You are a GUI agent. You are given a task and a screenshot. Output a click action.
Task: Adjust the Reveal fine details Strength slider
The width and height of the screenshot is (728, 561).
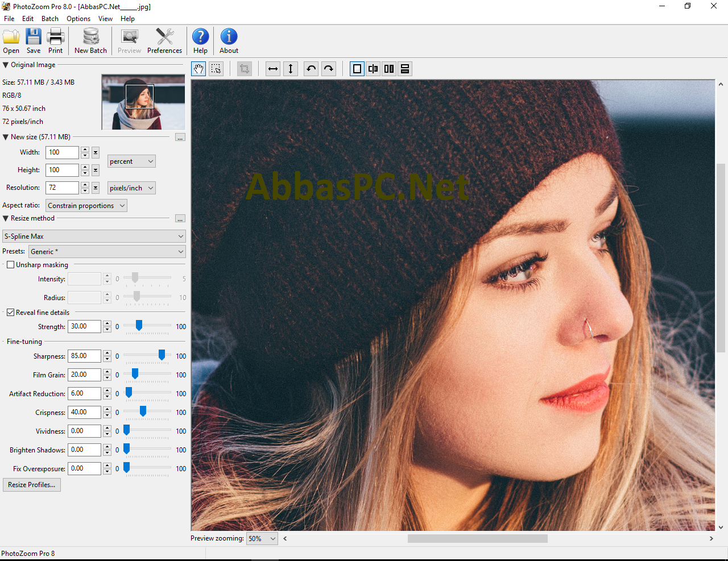tap(139, 326)
